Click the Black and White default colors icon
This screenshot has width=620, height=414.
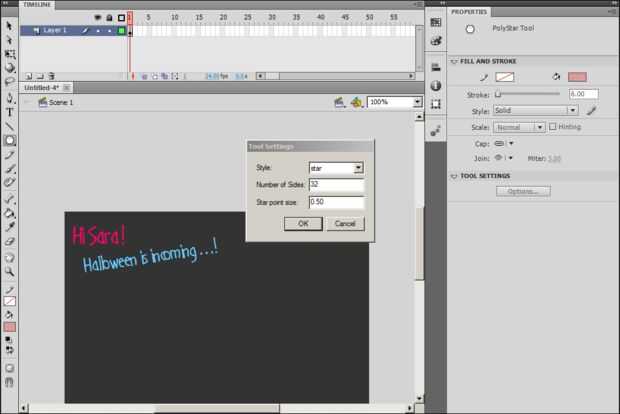[x=8, y=340]
